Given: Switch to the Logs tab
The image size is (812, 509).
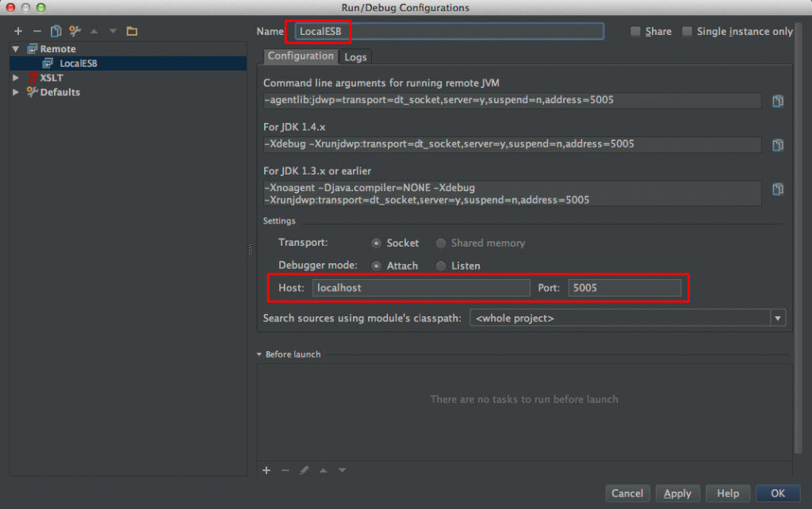Looking at the screenshot, I should click(x=355, y=57).
